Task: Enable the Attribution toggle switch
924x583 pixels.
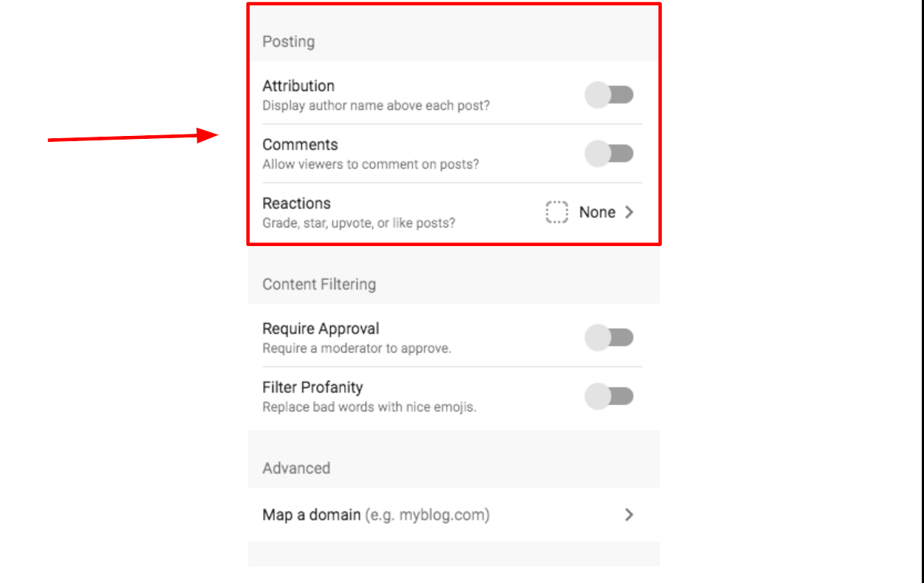Action: point(609,95)
